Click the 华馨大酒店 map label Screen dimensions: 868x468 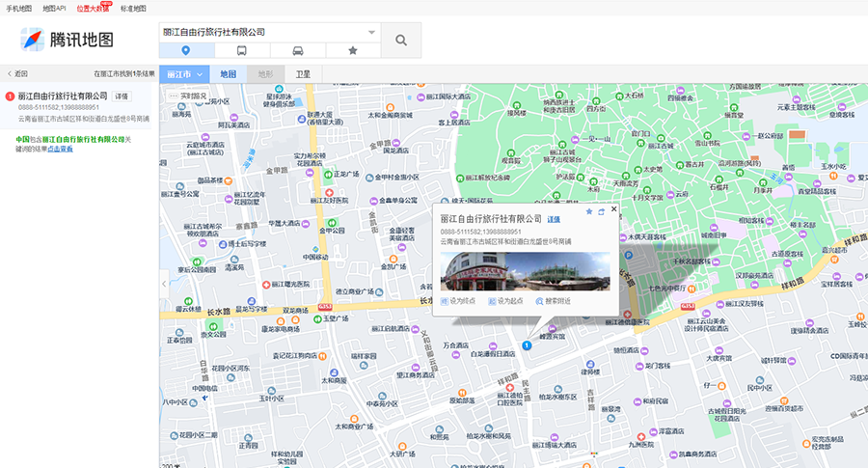284,223
